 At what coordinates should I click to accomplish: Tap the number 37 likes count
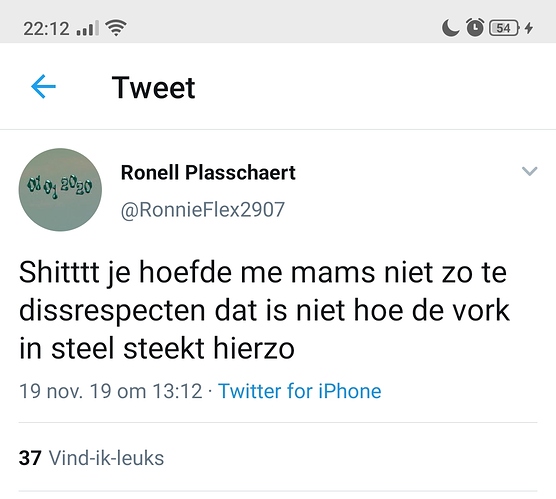pos(30,458)
